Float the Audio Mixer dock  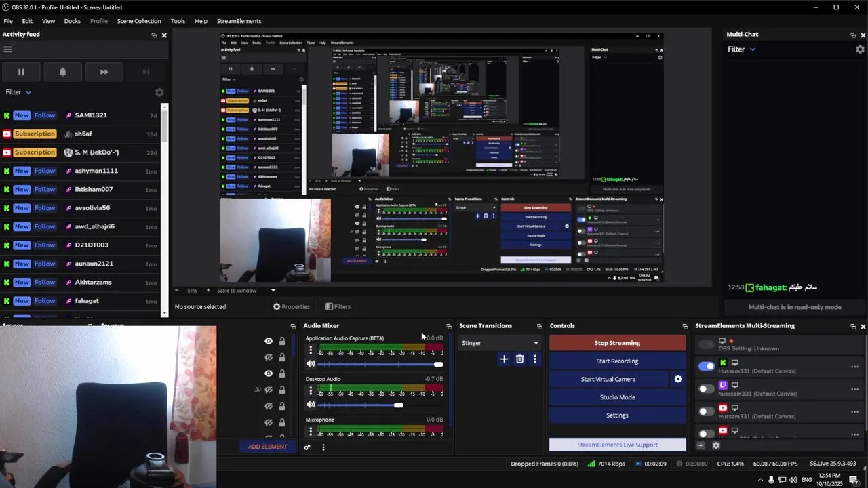449,326
